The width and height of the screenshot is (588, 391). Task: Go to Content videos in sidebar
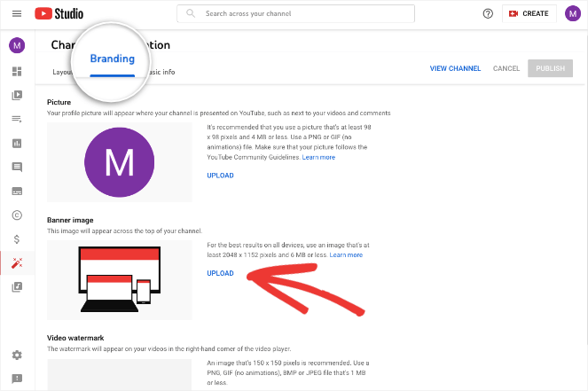click(x=16, y=95)
